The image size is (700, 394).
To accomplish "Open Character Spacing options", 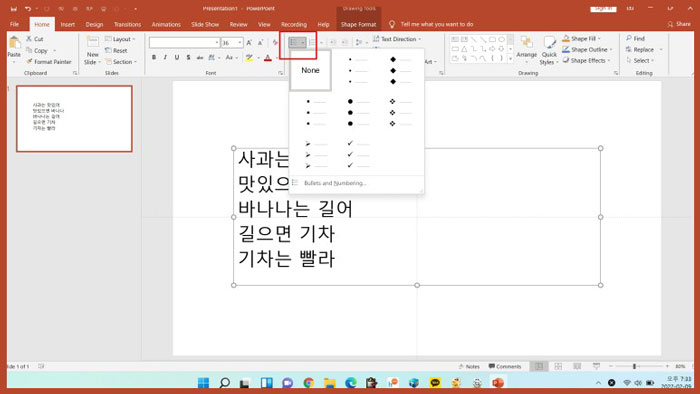I will click(x=213, y=58).
